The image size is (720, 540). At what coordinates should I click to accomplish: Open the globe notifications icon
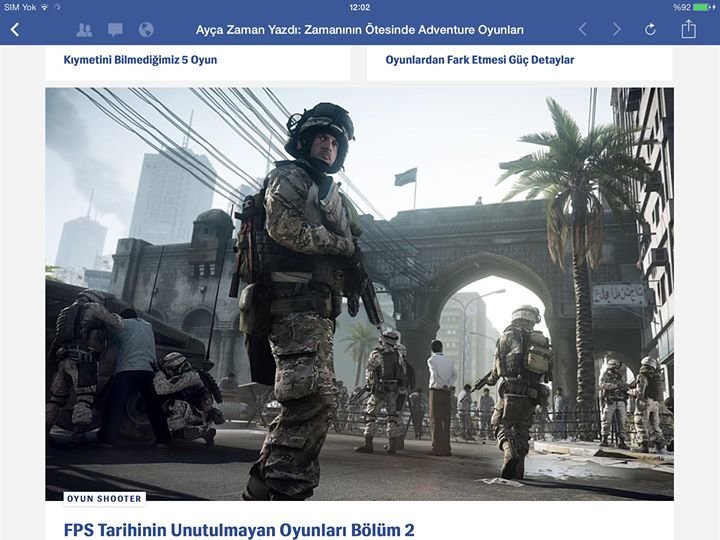click(x=146, y=30)
